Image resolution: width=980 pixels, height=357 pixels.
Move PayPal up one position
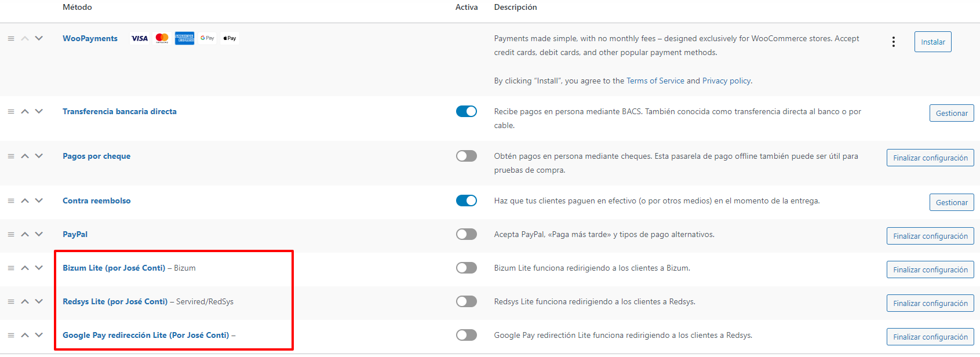click(x=25, y=234)
